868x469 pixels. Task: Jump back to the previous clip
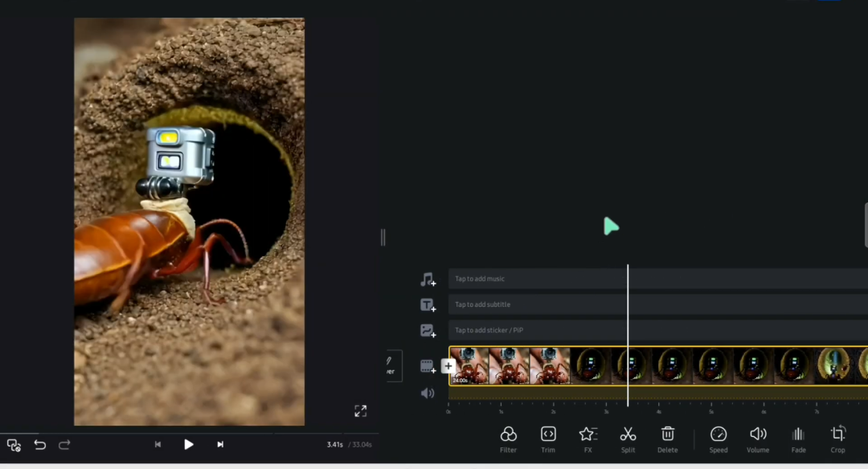click(x=158, y=444)
